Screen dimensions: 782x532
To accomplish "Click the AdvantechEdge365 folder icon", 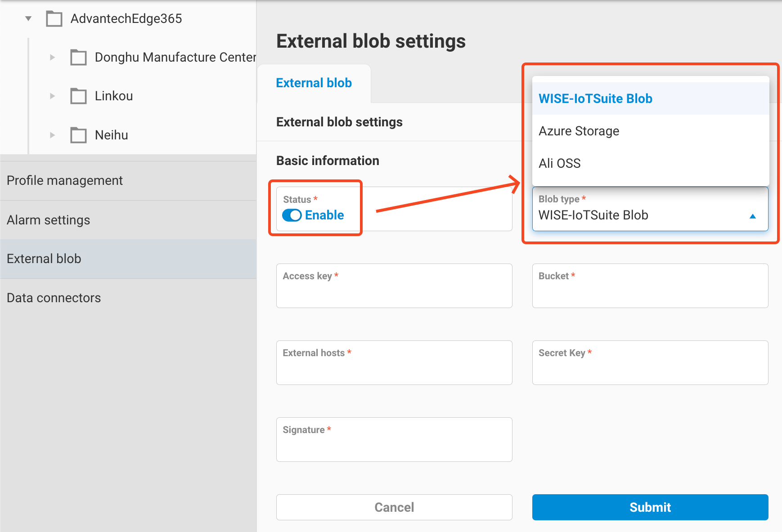I will [54, 18].
